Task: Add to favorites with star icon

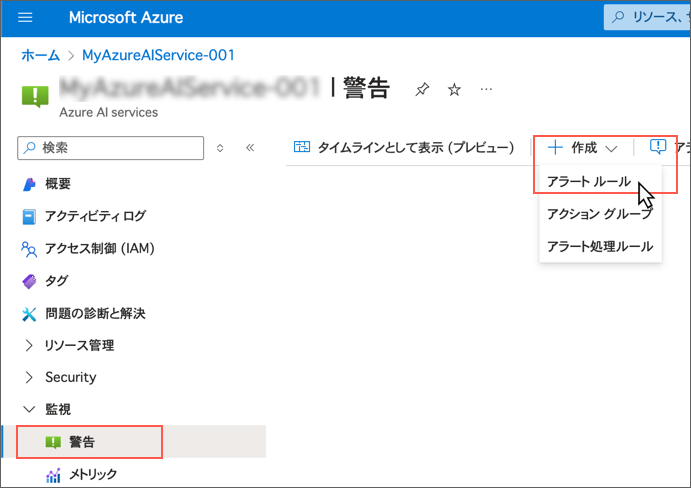Action: (454, 90)
